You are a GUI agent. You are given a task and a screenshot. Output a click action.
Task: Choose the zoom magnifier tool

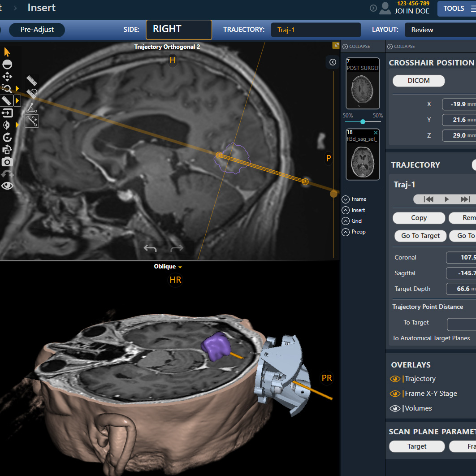click(x=7, y=89)
